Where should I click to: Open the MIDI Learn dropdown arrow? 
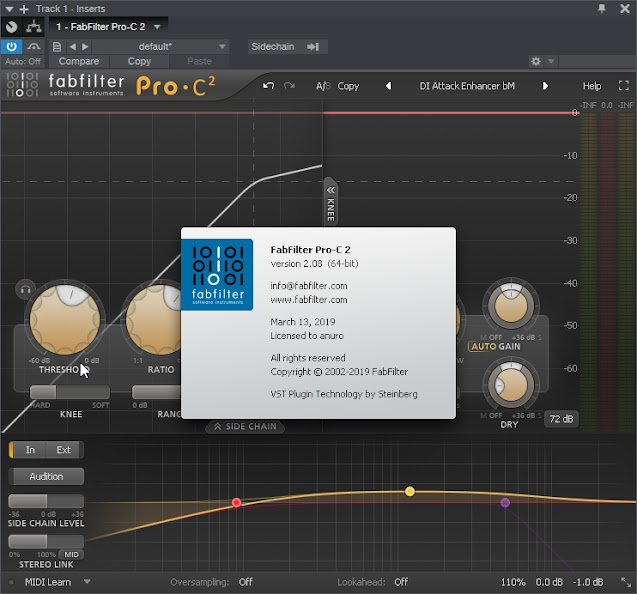(87, 582)
